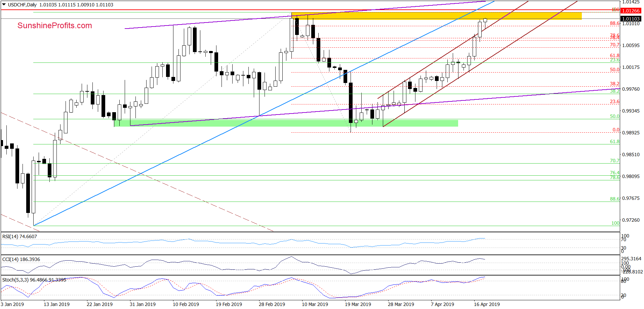Click the 7 Apr 2019 date label
Screen dimensions: 644x309
(x=442, y=304)
